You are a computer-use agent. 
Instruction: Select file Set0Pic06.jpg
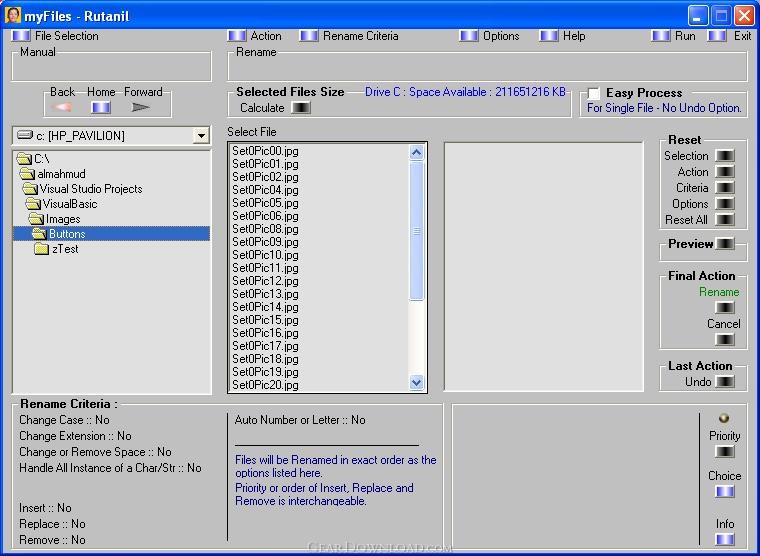coord(265,216)
